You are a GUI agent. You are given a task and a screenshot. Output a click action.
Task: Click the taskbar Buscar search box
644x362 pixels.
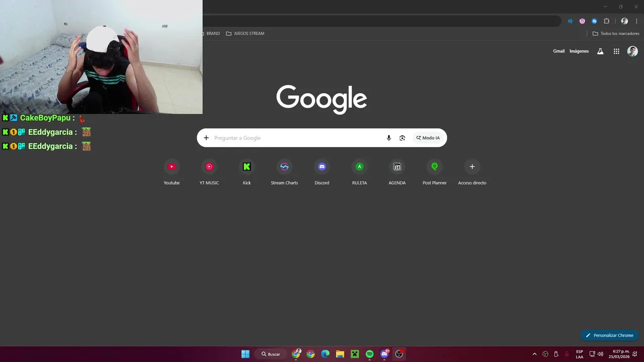click(x=271, y=354)
